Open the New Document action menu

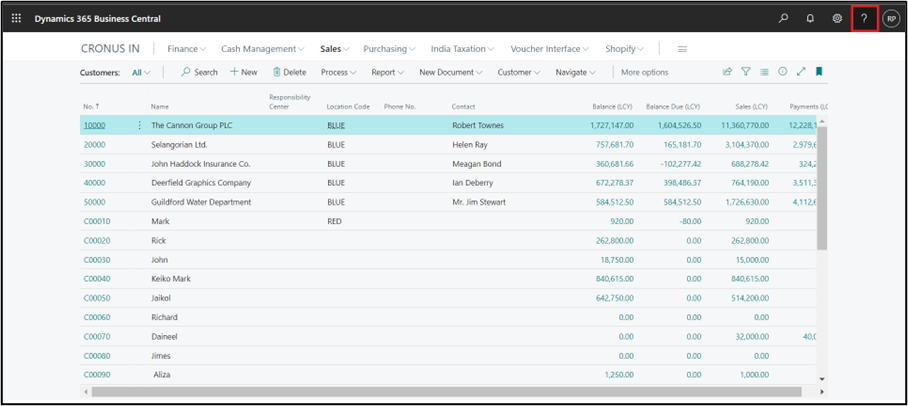[451, 72]
